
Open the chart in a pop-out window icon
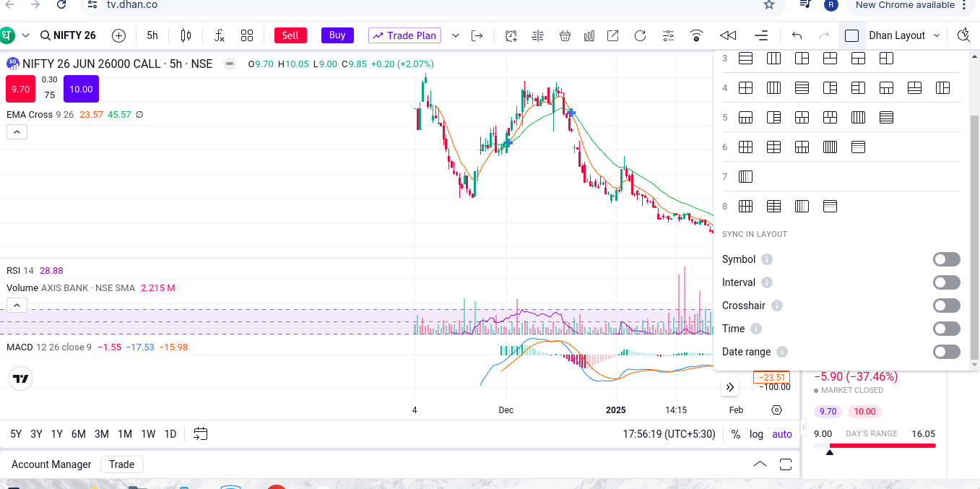point(613,35)
